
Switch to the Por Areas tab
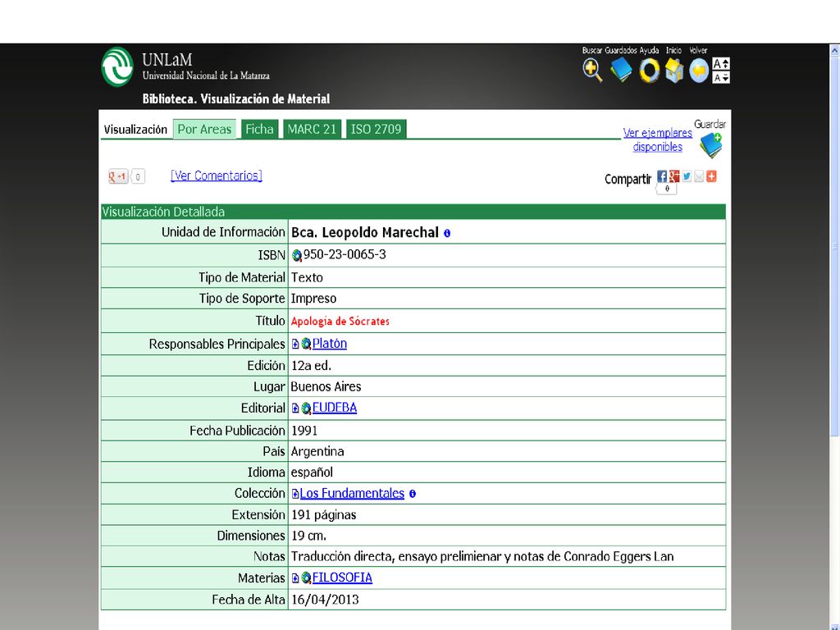coord(204,129)
